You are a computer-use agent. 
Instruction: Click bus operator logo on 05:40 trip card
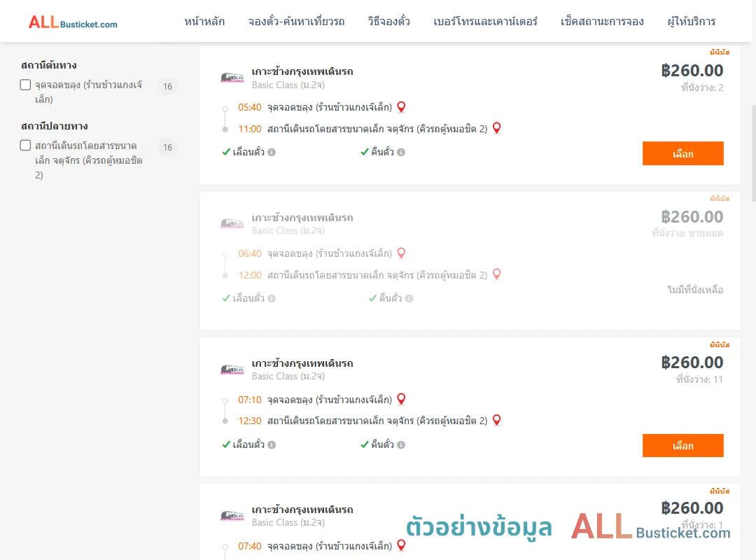232,77
